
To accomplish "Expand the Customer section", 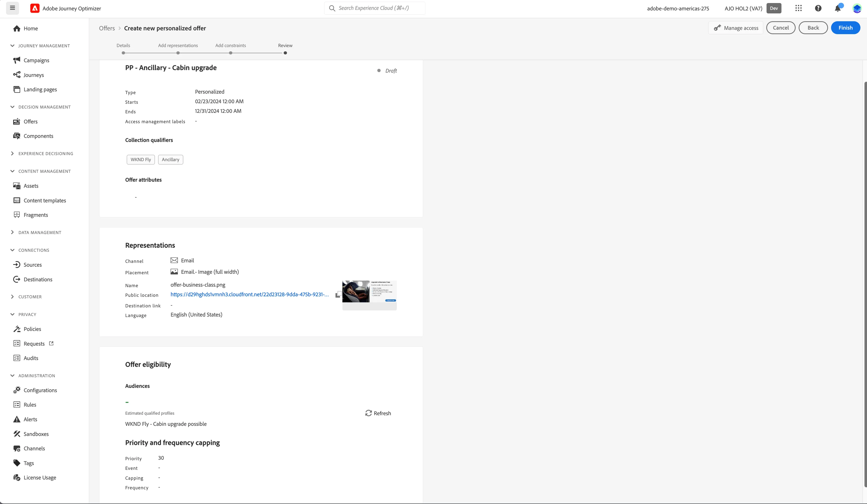I will [12, 297].
